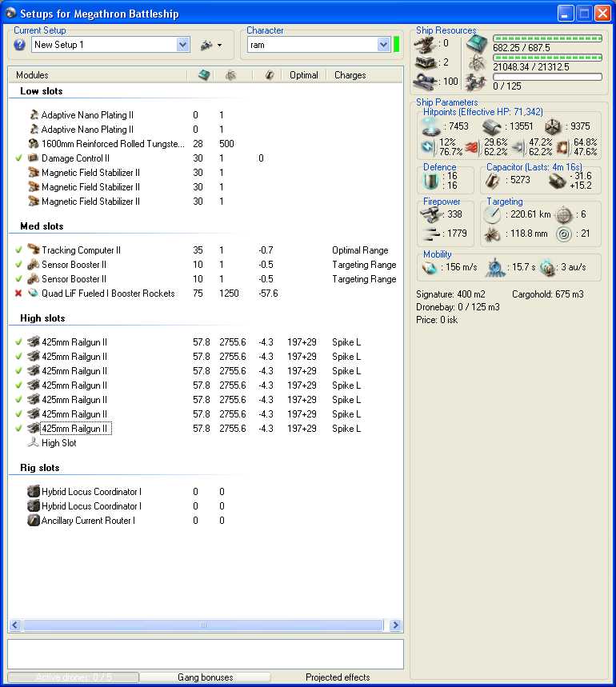Click the shield hitpoints icon showing 7453
Image resolution: width=616 pixels, height=687 pixels.
[x=430, y=126]
